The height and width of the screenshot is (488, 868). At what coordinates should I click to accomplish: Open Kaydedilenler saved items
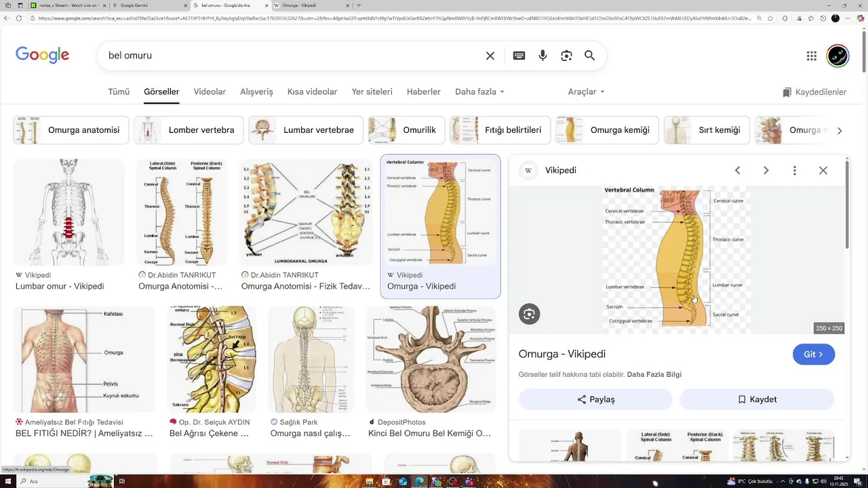tap(814, 92)
